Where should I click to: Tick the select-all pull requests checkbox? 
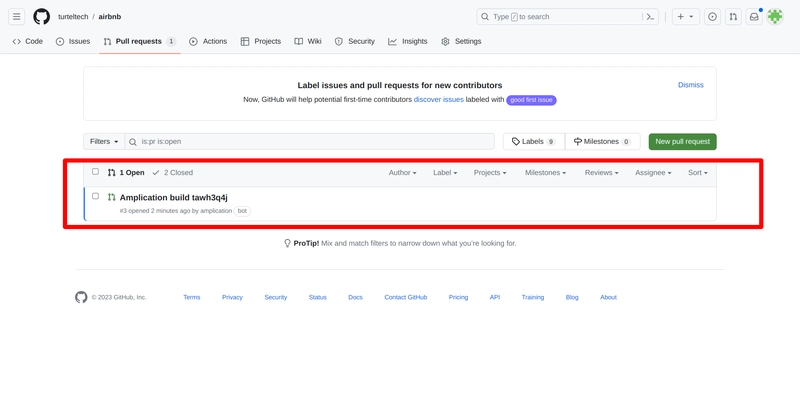pos(95,171)
